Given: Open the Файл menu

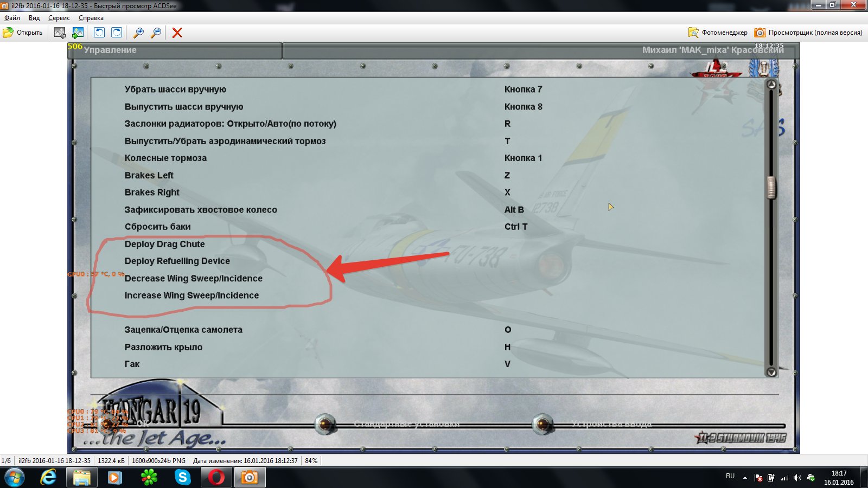Looking at the screenshot, I should (x=12, y=18).
